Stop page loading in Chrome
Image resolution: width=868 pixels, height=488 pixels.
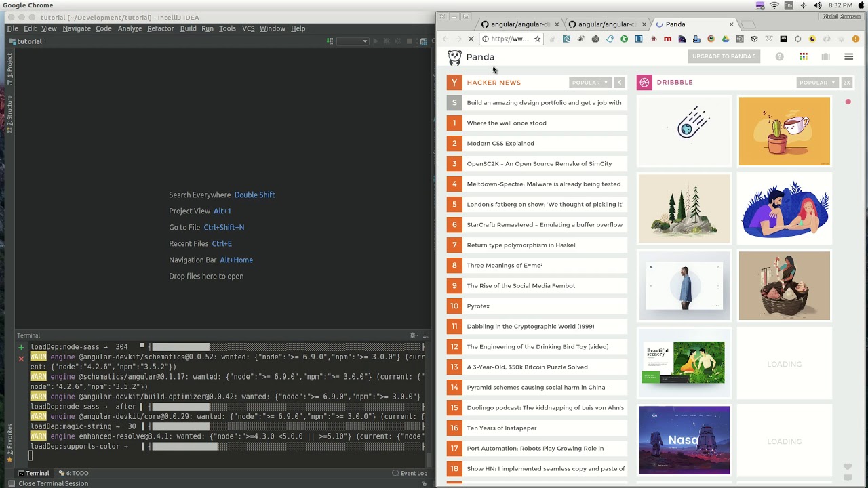coord(472,39)
